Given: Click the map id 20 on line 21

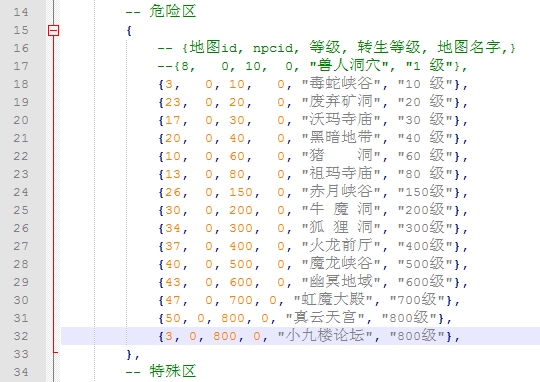Looking at the screenshot, I should [173, 138].
